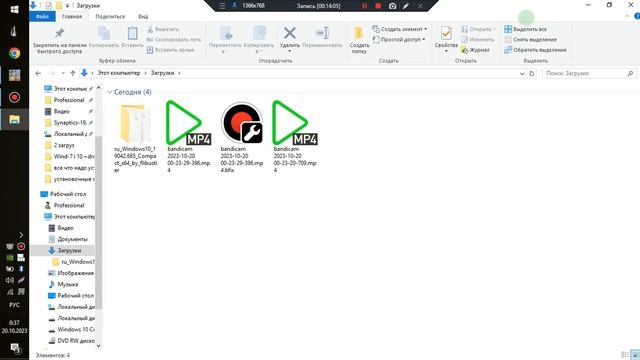
Task: Go back with the left arrow navigation button
Action: 38,73
